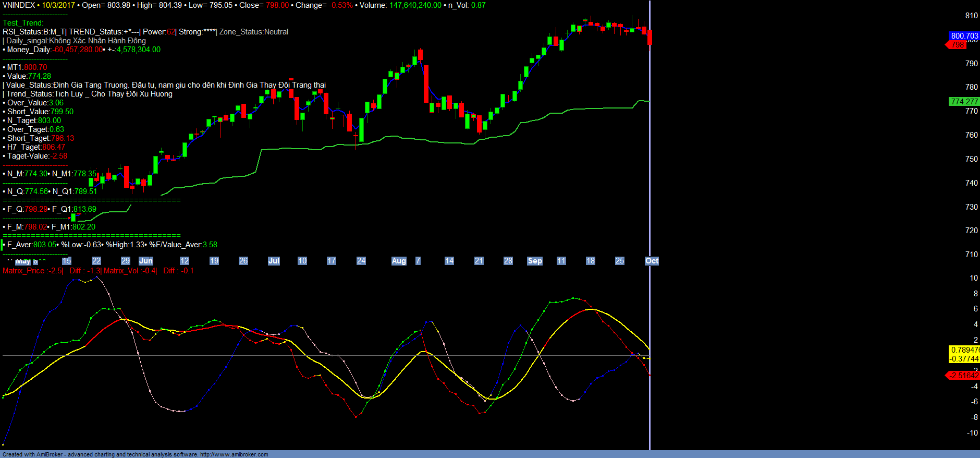980x458 pixels.
Task: Click the Test_Trend indicator title
Action: 23,23
